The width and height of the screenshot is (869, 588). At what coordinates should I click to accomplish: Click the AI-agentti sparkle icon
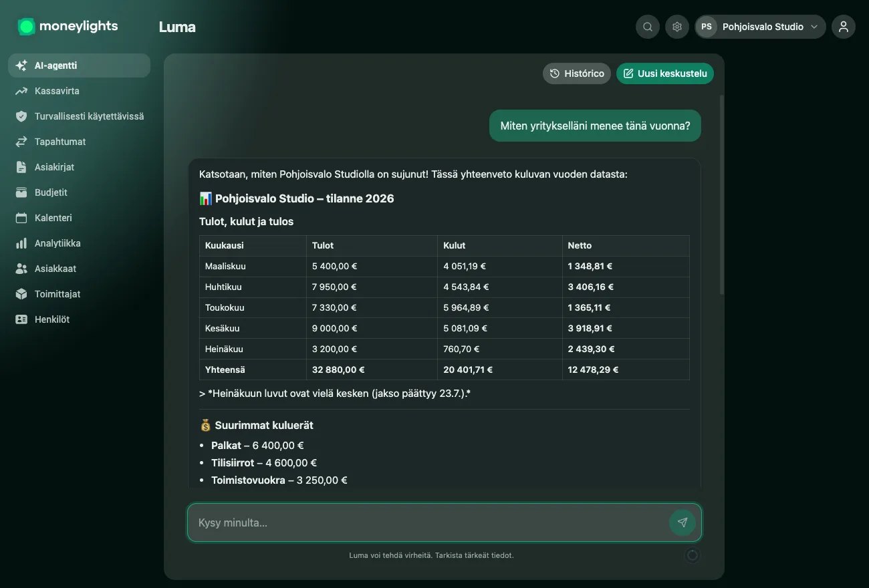coord(21,65)
